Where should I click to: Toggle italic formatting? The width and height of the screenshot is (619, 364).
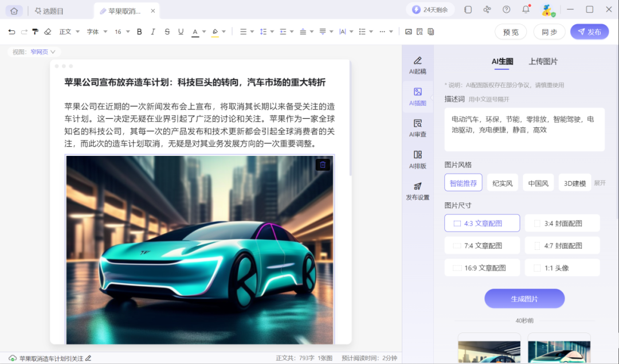coord(153,32)
